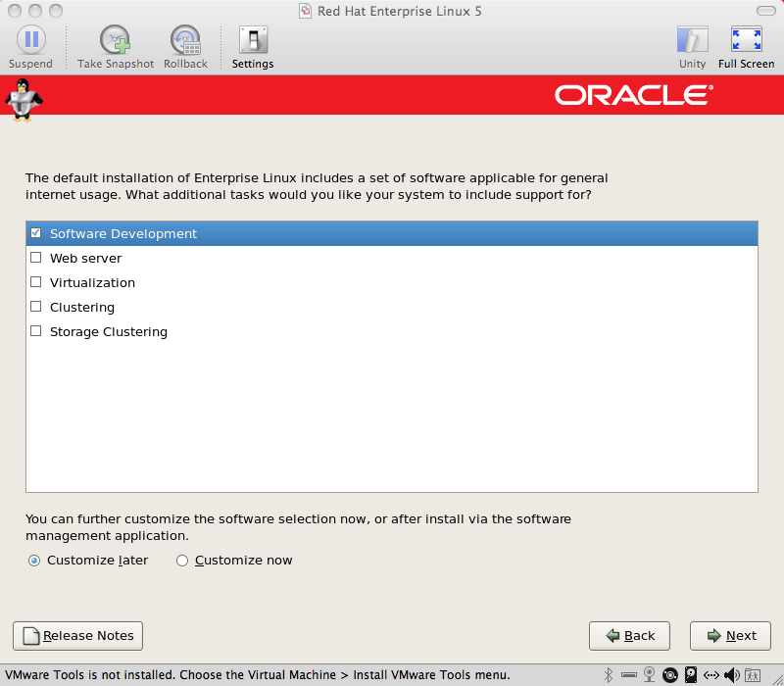Viewport: 784px width, 686px height.
Task: Enable the Storage Clustering checkbox
Action: click(36, 331)
